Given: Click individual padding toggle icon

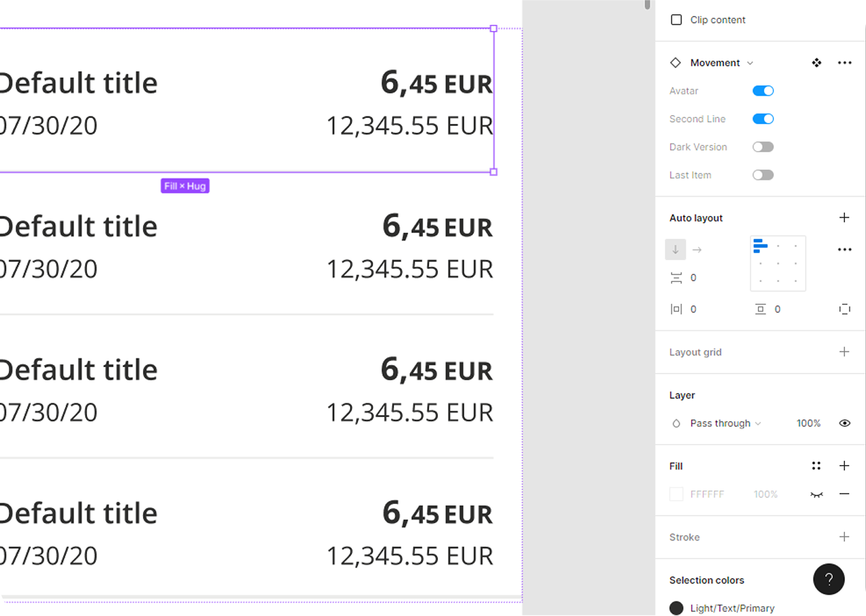Looking at the screenshot, I should click(844, 309).
